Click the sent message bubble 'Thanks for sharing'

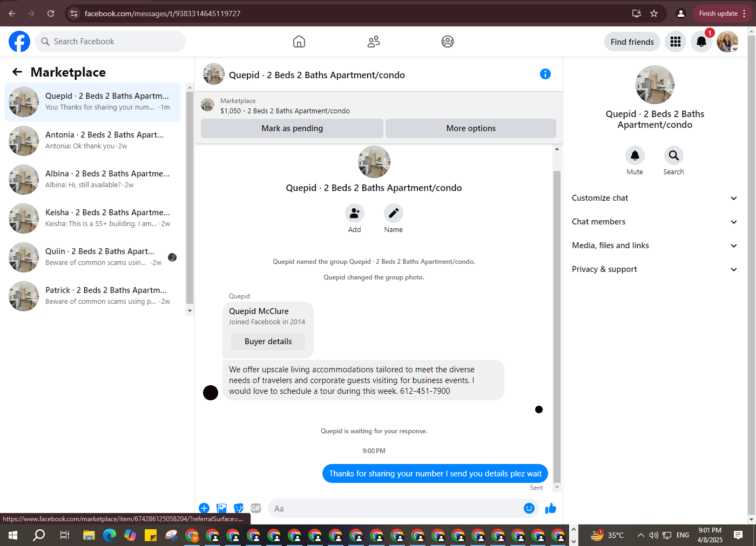click(435, 474)
